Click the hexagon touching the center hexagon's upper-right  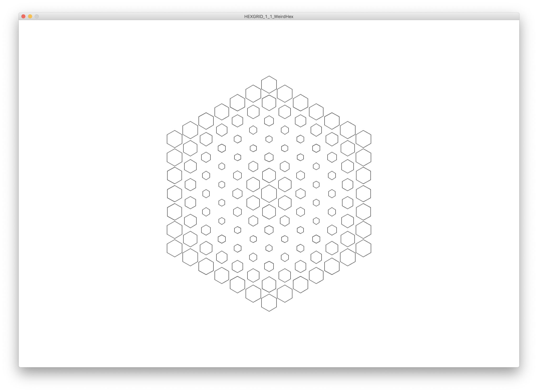[x=285, y=184]
